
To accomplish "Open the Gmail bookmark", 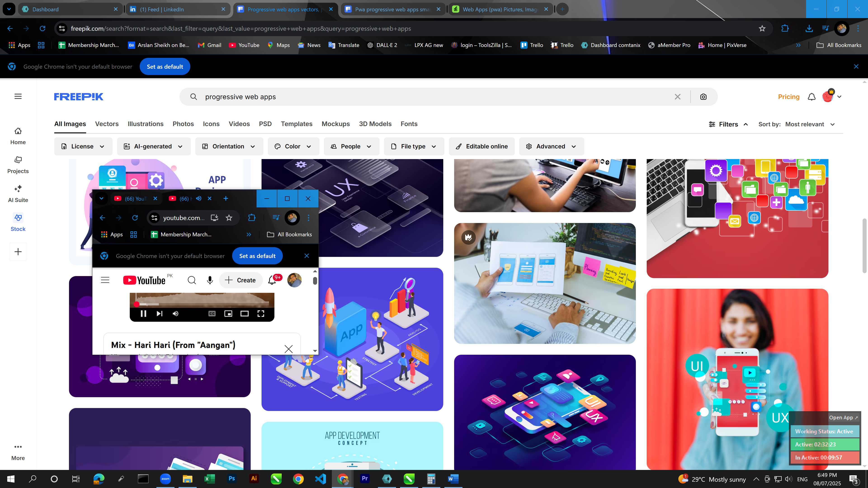I will click(x=210, y=45).
